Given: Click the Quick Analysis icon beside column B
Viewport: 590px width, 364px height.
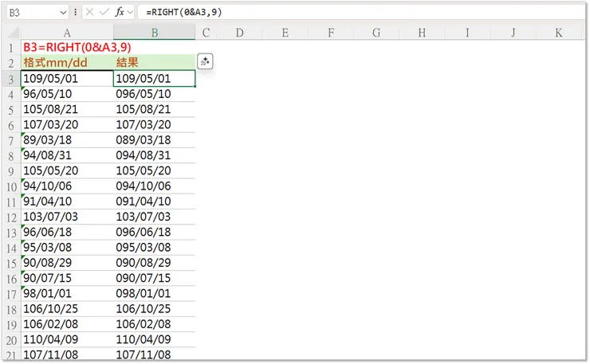Looking at the screenshot, I should pyautogui.click(x=205, y=61).
